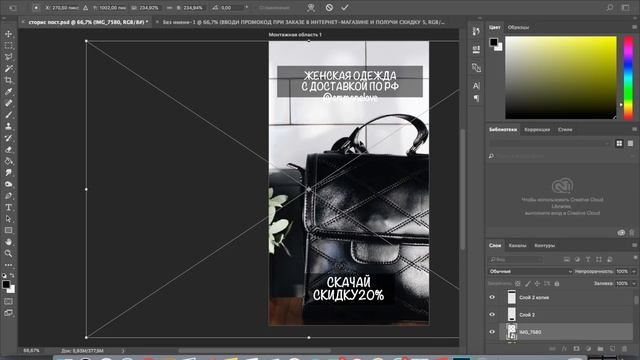Create a new layer
640x360 pixels.
click(x=613, y=349)
